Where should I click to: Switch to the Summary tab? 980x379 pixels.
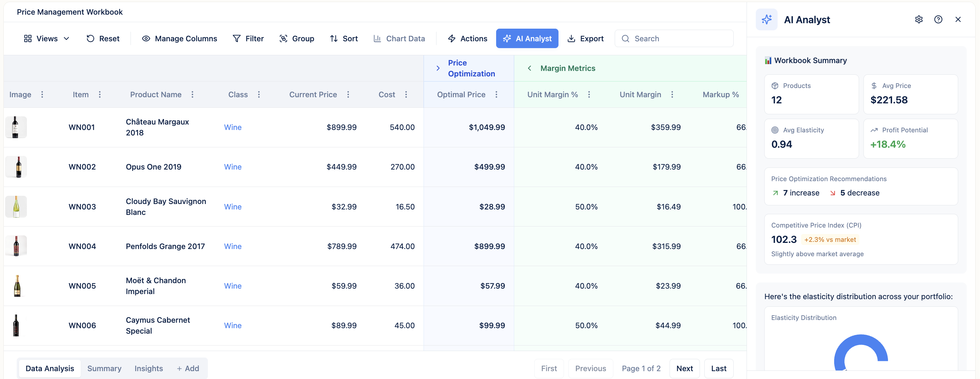pos(104,368)
